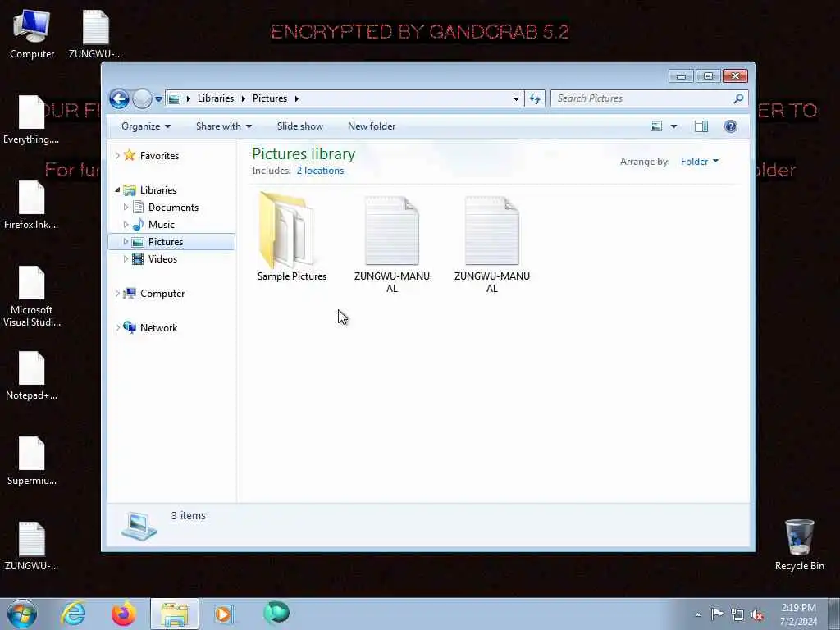Click the green globe taskbar application
Image resolution: width=840 pixels, height=630 pixels.
click(x=276, y=613)
